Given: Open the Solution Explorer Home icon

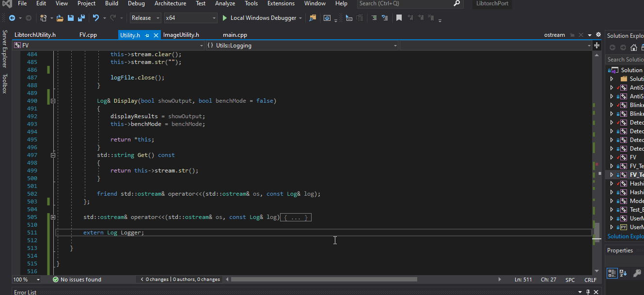Looking at the screenshot, I should 633,47.
